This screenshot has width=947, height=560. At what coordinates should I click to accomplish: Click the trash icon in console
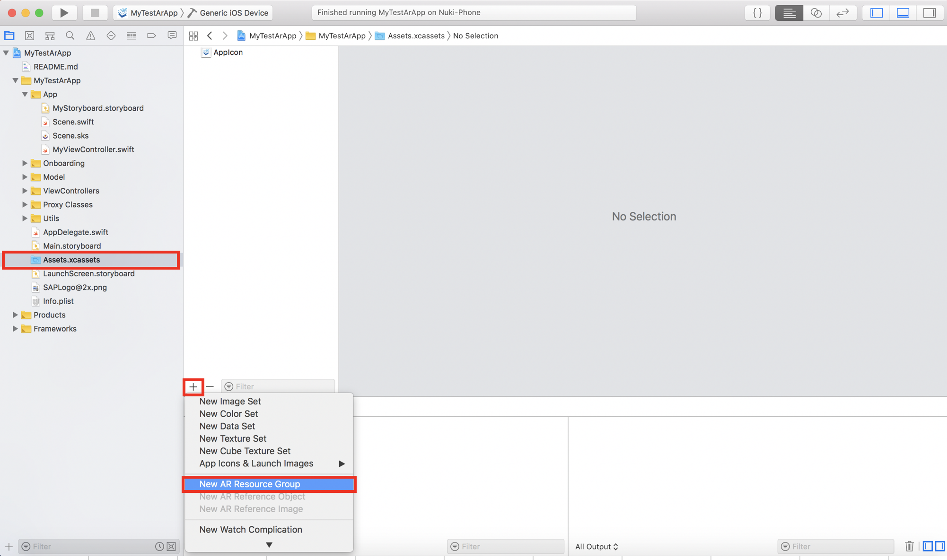pyautogui.click(x=909, y=546)
